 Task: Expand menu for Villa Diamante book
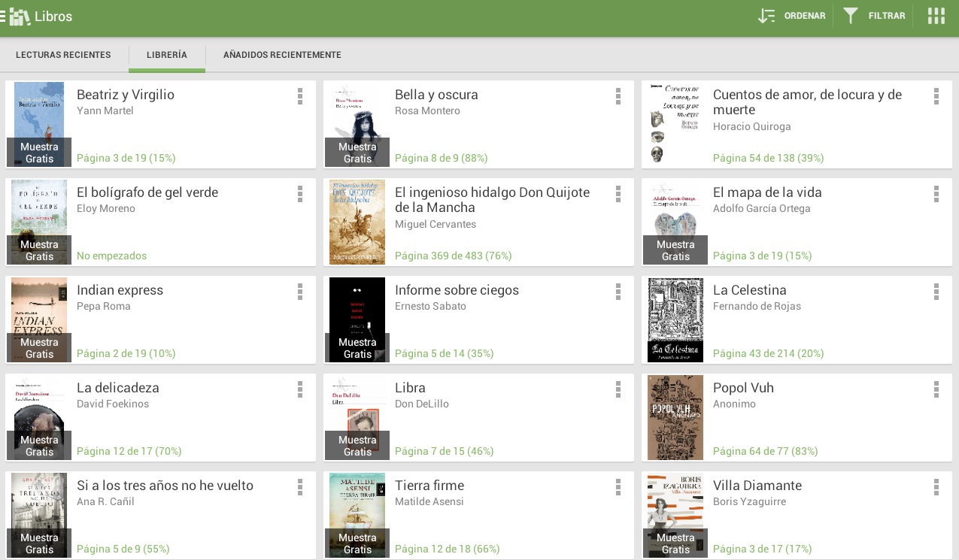[936, 487]
